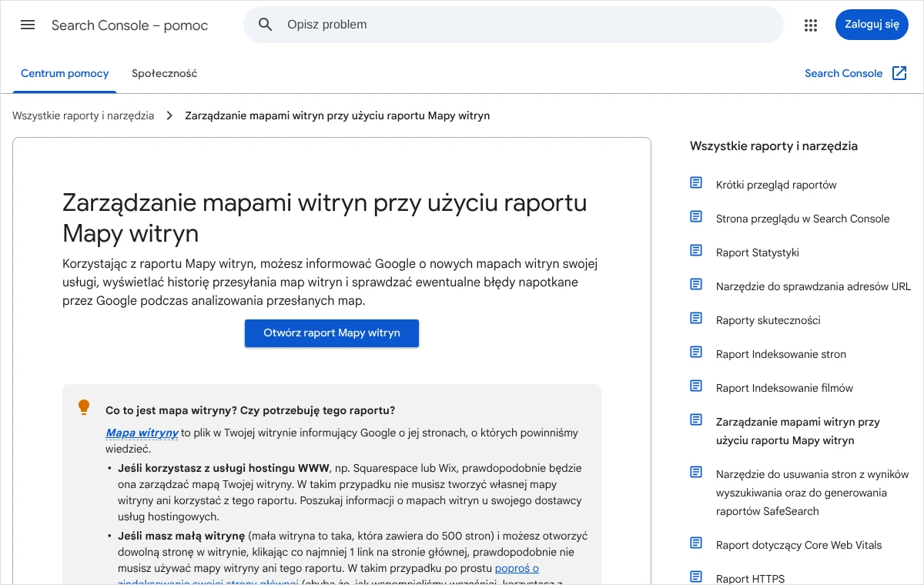Open Raport HTTPS article
The width and height of the screenshot is (924, 585).
(x=751, y=578)
